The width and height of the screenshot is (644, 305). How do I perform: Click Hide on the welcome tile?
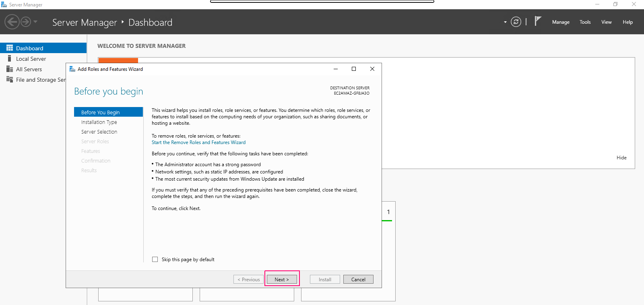[x=621, y=158]
